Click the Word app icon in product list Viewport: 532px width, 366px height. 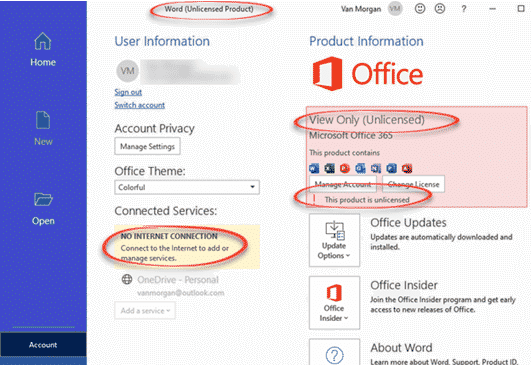tap(314, 168)
